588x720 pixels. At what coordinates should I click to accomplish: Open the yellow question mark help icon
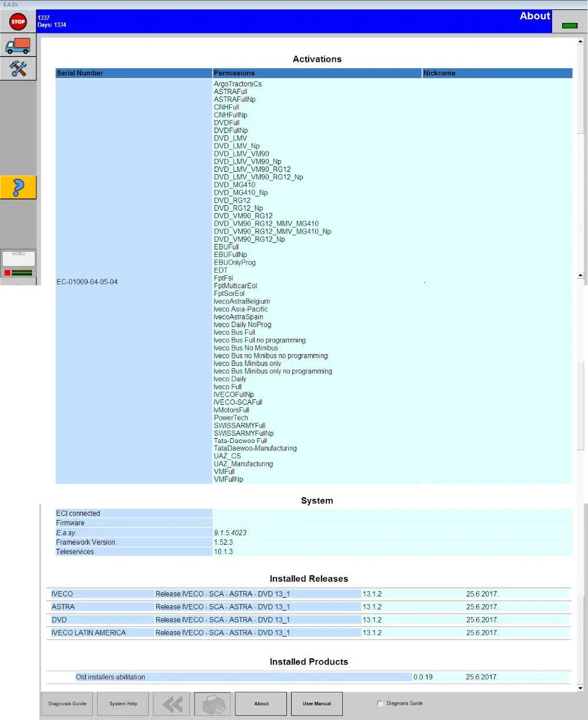tap(18, 187)
